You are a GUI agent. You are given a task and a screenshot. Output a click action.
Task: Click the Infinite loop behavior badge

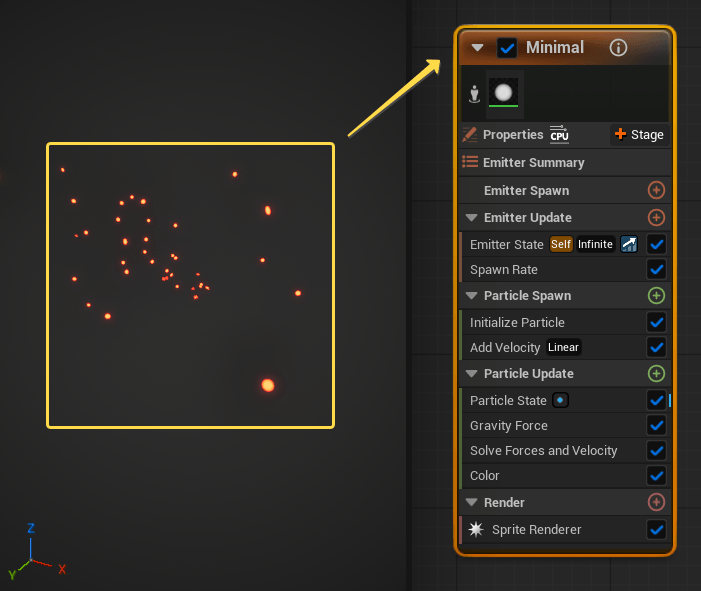pos(595,244)
